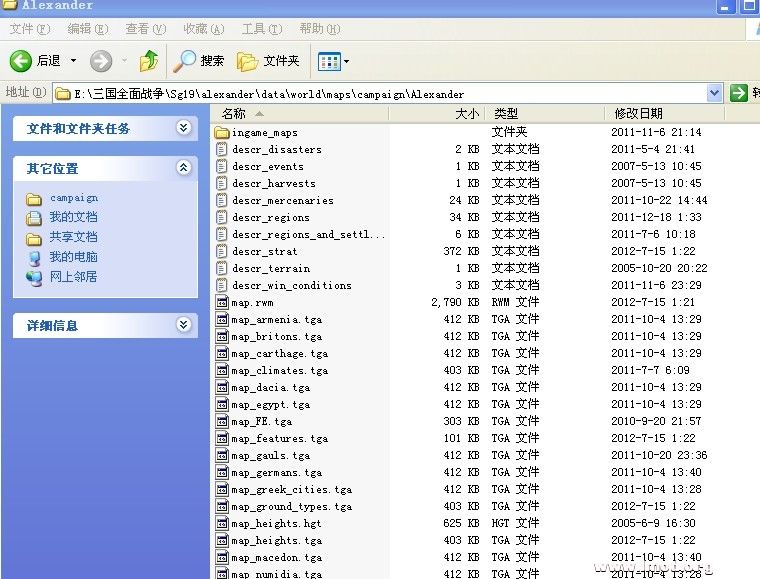
Task: Expand the Details information panel
Action: point(183,325)
